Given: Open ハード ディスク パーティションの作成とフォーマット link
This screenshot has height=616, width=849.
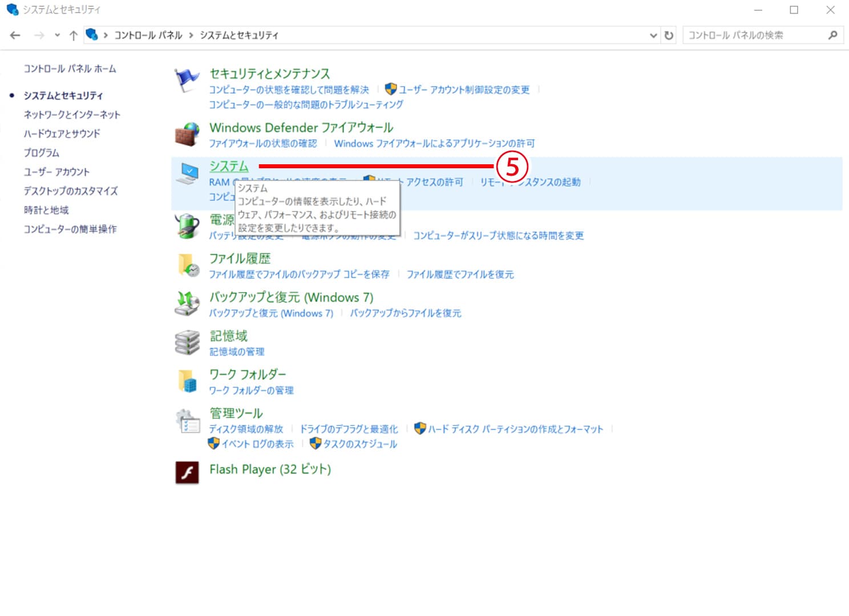Looking at the screenshot, I should click(516, 429).
